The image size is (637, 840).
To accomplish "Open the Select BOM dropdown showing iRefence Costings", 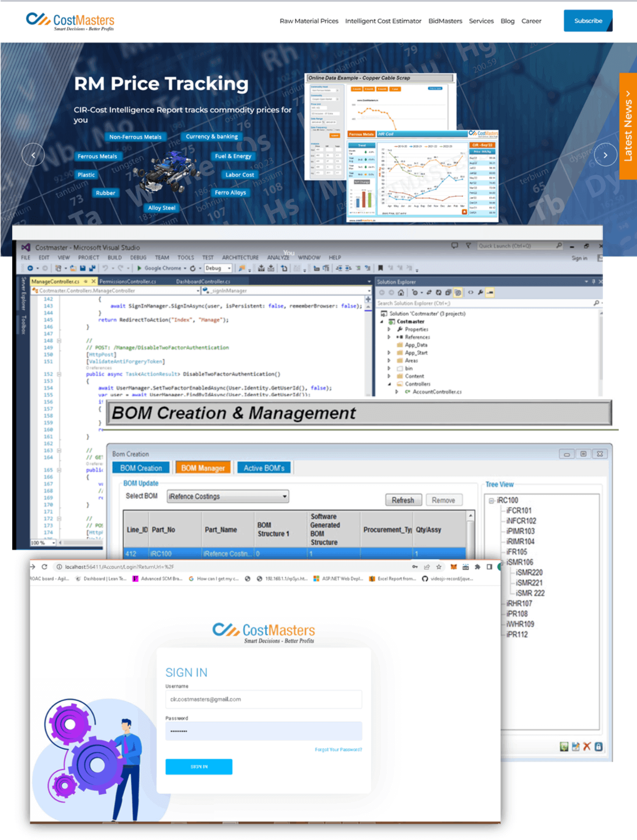I will tap(228, 497).
